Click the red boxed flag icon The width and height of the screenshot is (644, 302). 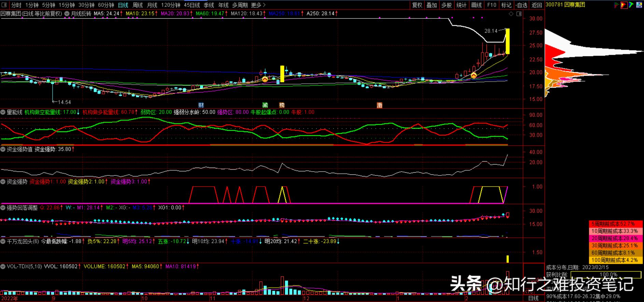point(624,5)
